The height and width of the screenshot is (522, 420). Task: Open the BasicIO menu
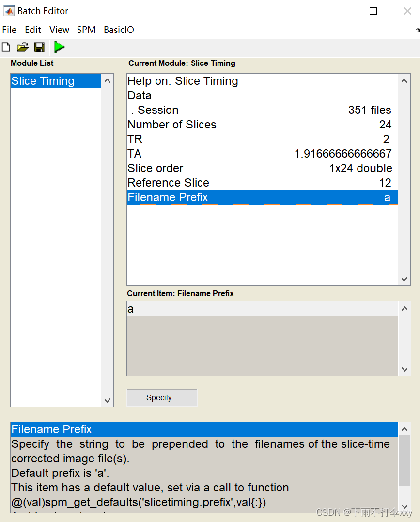tap(119, 30)
